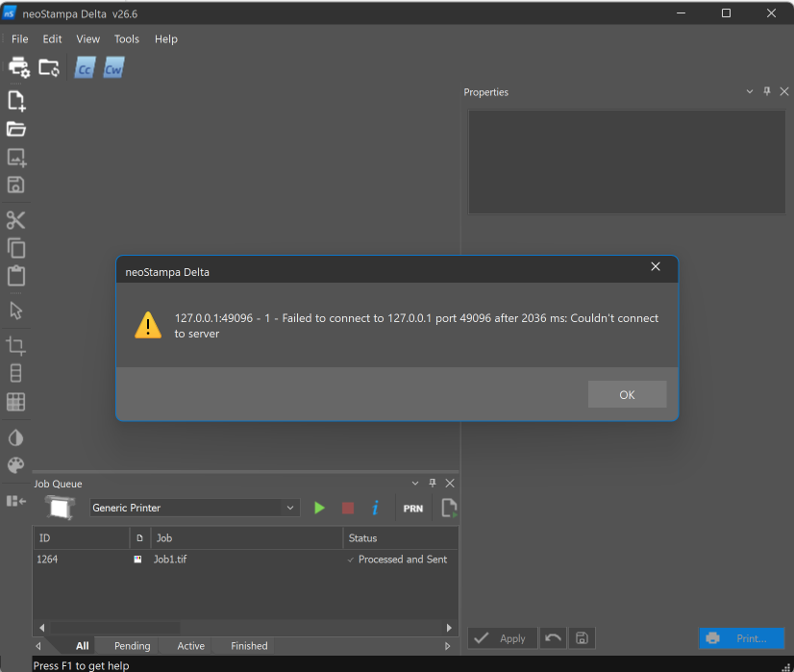Copy using the sidebar copy icon
The width and height of the screenshot is (794, 672).
[16, 248]
